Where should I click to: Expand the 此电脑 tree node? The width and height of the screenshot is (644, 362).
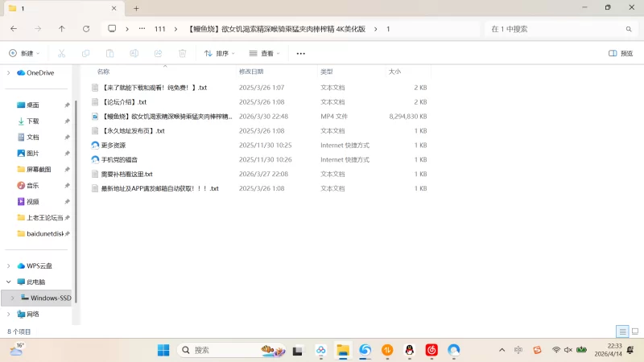pyautogui.click(x=9, y=282)
